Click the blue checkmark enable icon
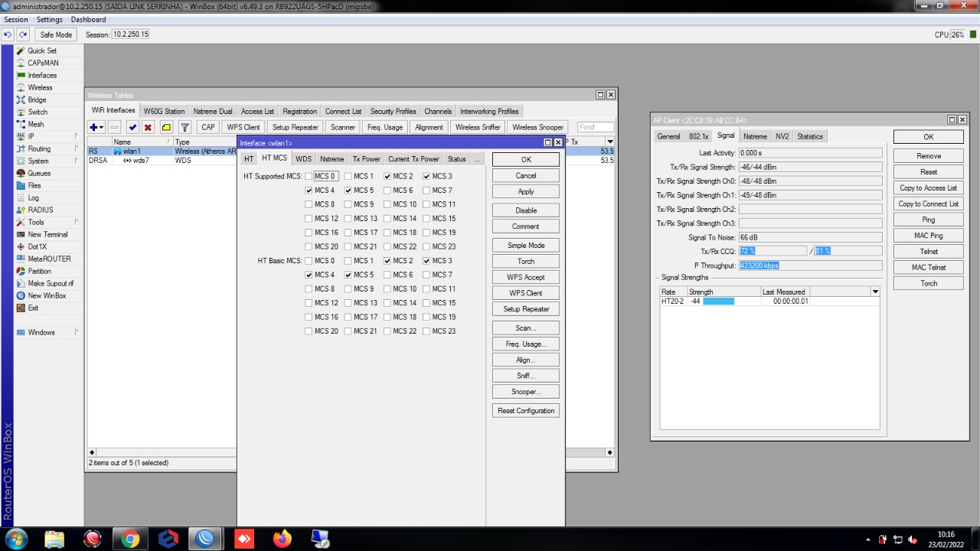The width and height of the screenshot is (980, 551). (132, 127)
